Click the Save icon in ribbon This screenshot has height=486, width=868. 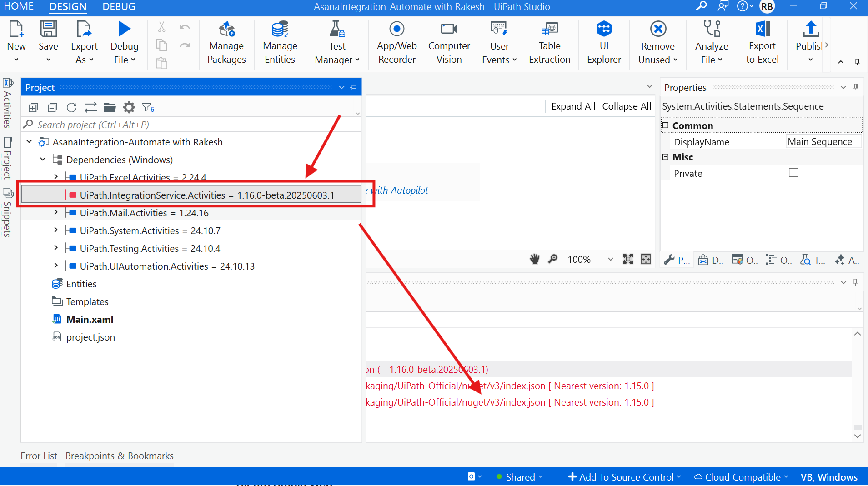tap(48, 29)
